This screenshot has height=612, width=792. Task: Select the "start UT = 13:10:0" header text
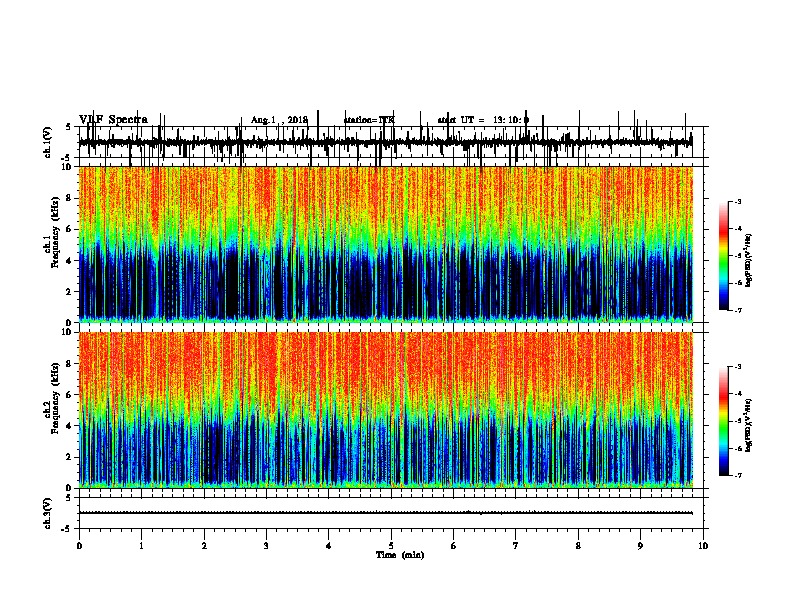tap(483, 120)
